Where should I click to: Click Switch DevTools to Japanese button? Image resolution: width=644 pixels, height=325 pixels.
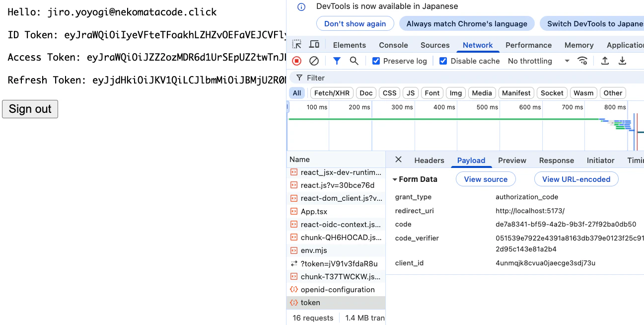[x=592, y=23]
